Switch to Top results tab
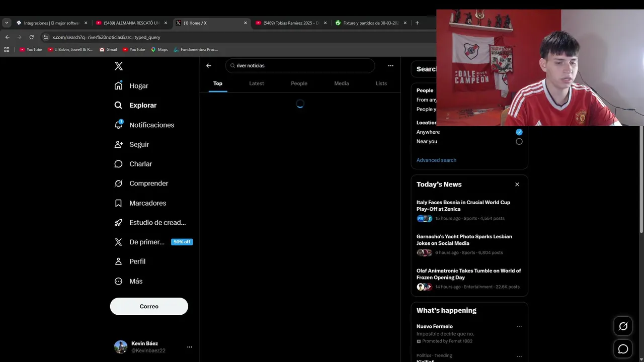The image size is (644, 362). [218, 83]
